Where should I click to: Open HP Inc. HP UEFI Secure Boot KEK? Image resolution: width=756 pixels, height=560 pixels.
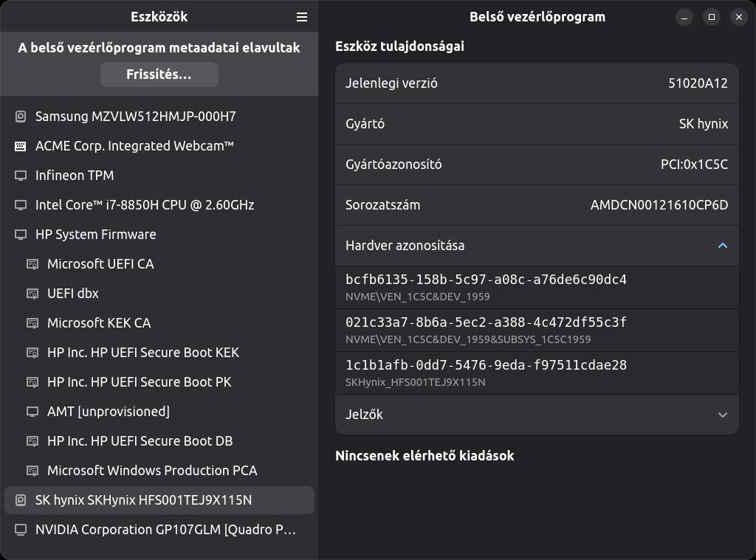tap(142, 353)
